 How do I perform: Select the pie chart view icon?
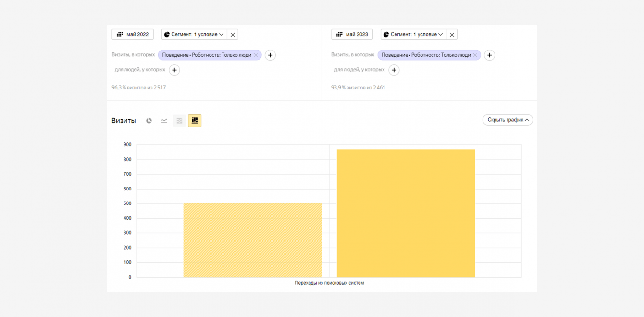click(149, 121)
